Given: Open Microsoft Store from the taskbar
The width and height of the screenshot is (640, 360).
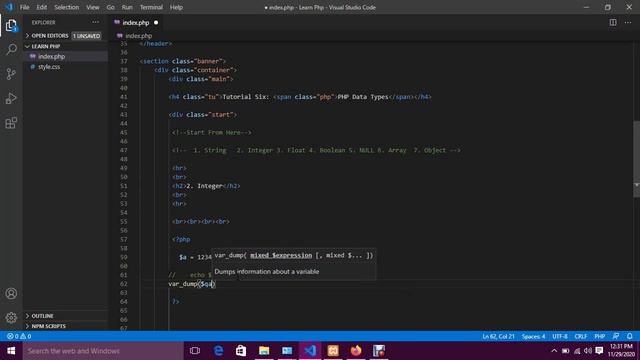Looking at the screenshot, I should [x=241, y=351].
